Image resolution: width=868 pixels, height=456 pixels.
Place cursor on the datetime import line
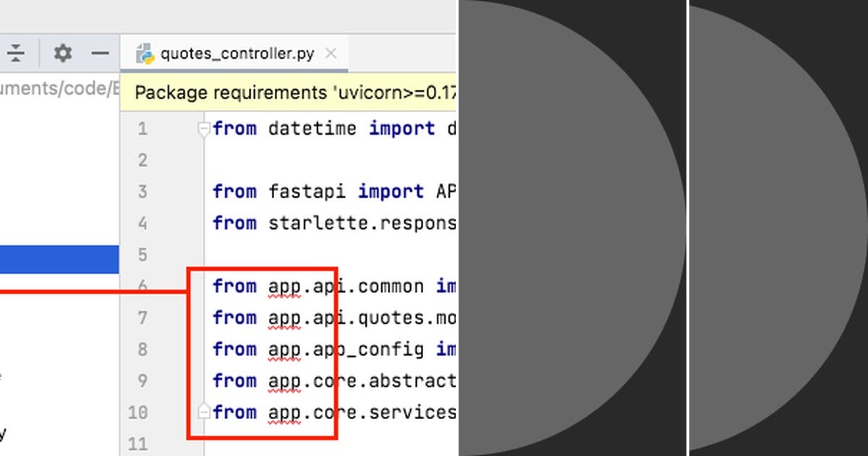[325, 128]
